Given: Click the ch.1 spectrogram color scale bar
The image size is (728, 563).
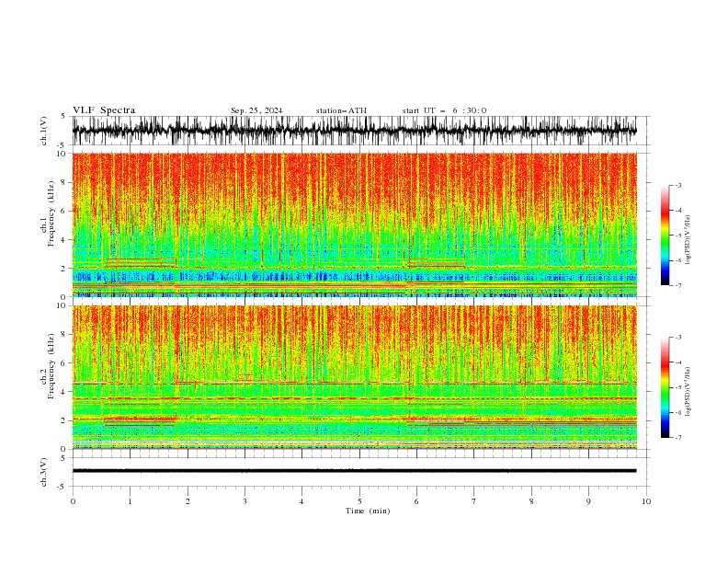Looking at the screenshot, I should pyautogui.click(x=665, y=236).
